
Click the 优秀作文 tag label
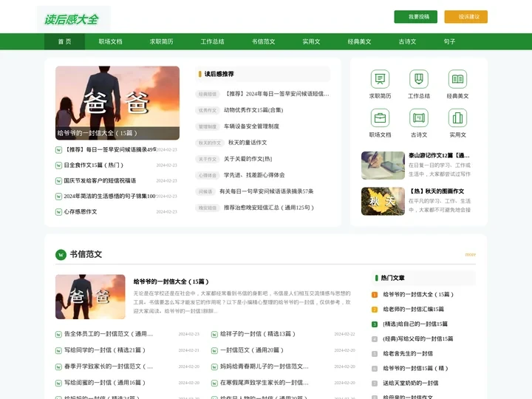pos(208,110)
